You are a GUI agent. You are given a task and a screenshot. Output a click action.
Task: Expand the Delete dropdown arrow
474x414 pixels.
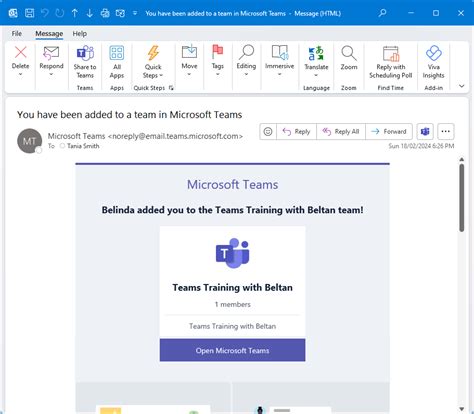pos(20,74)
